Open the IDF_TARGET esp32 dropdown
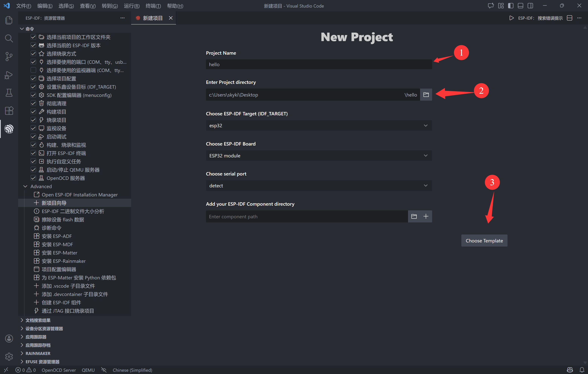 [x=319, y=125]
